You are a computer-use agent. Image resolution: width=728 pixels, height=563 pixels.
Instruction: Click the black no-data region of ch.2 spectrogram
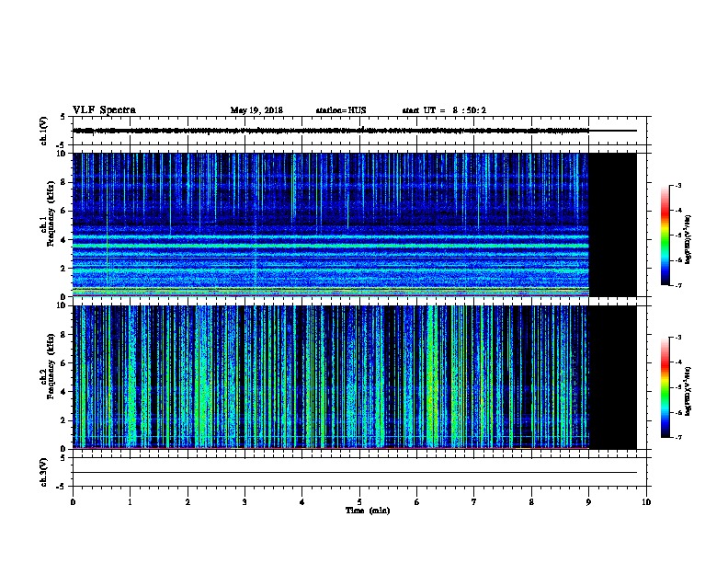click(x=613, y=377)
